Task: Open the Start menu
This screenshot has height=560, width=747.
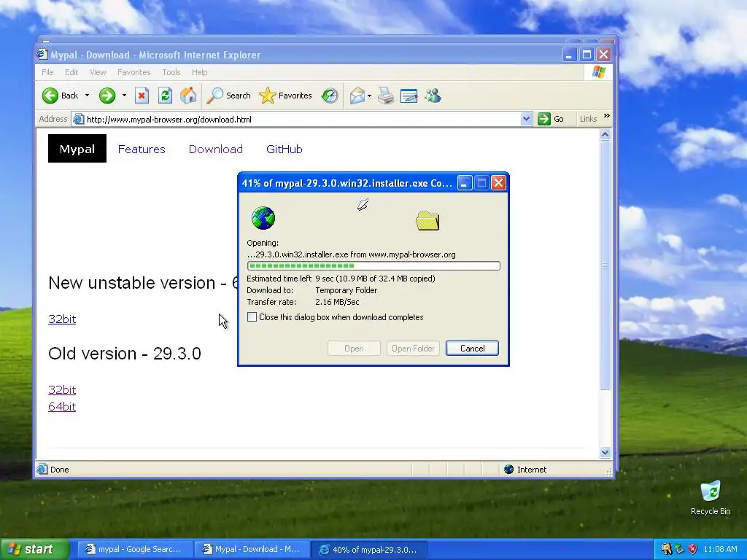Action: pyautogui.click(x=34, y=549)
